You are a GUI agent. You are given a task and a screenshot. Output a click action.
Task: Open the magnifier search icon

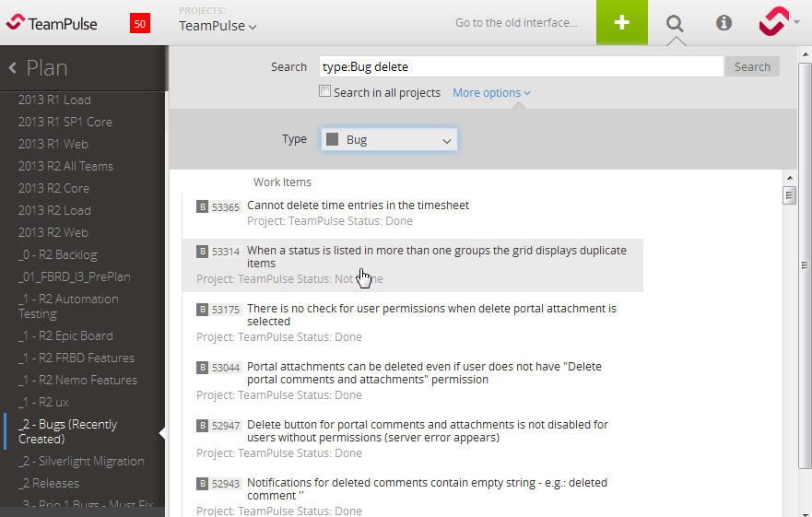point(675,23)
